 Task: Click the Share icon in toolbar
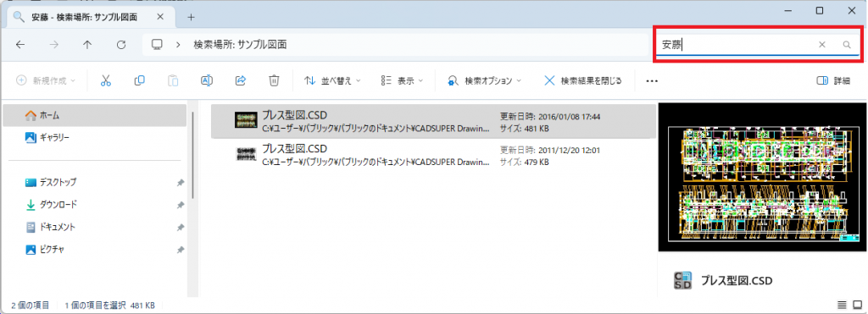240,80
